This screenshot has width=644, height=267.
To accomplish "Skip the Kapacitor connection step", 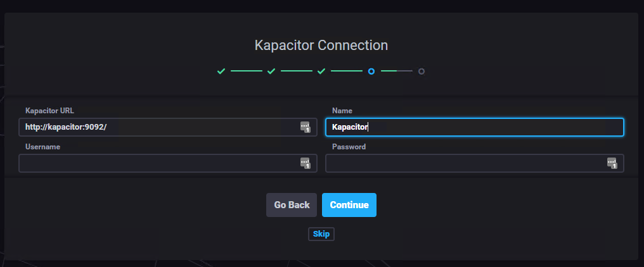I will [x=321, y=234].
